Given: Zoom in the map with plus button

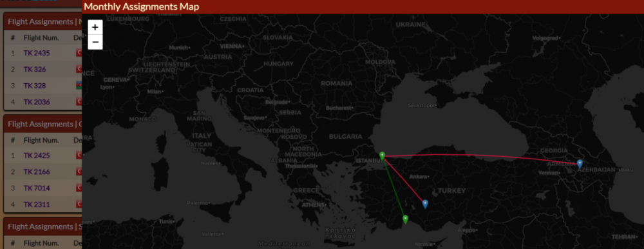Looking at the screenshot, I should pyautogui.click(x=95, y=27).
